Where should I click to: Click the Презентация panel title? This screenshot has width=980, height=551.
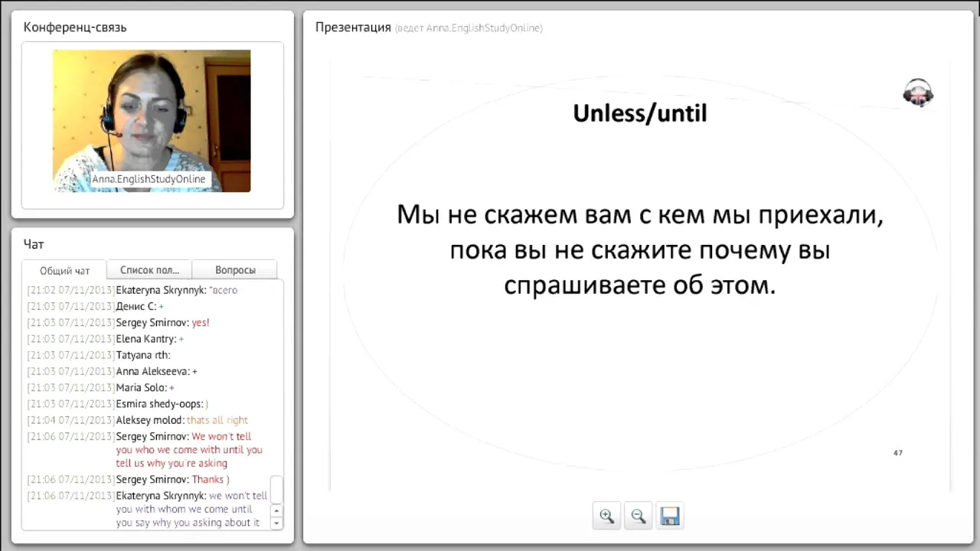tap(353, 28)
